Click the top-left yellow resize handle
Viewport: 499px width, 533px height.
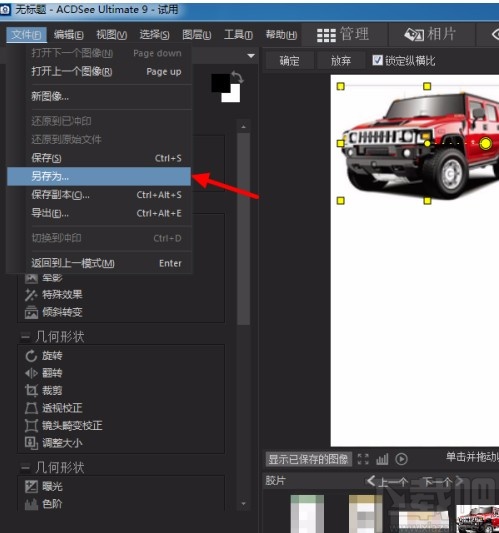[x=341, y=86]
